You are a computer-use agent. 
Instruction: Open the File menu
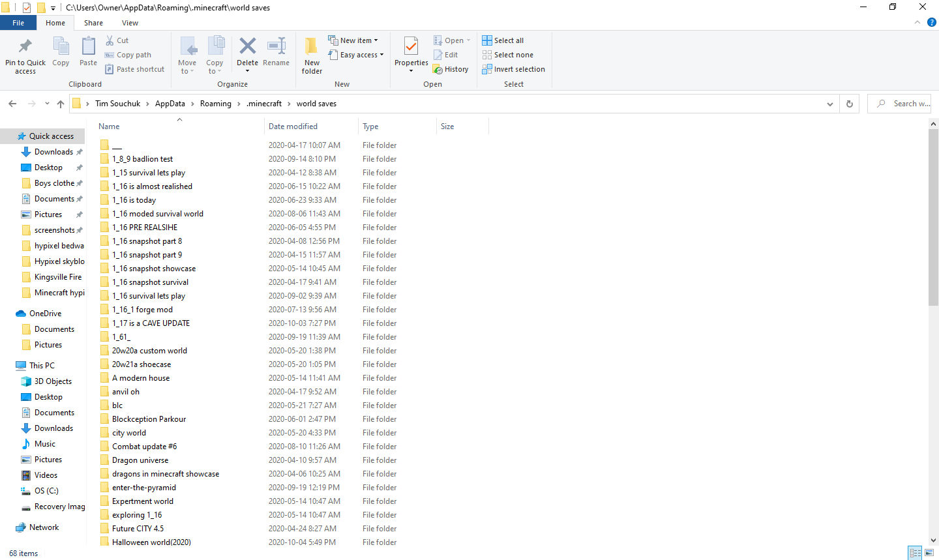pos(18,23)
